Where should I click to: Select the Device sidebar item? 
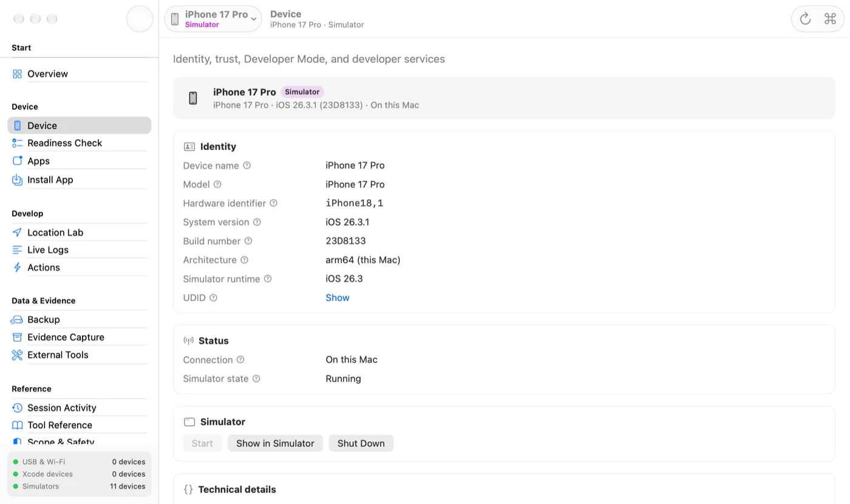coord(79,126)
